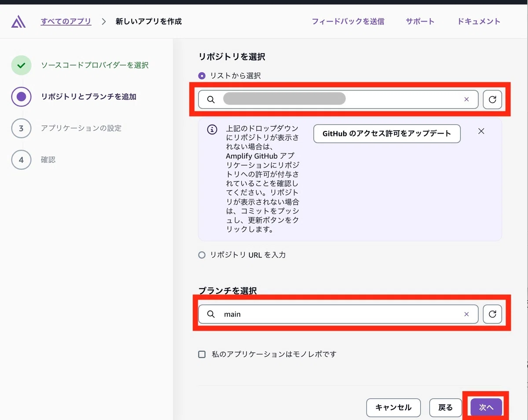Viewport: 528px width, 420px height.
Task: Select the リポジトリ URL を入力 radio option
Action: coord(202,255)
